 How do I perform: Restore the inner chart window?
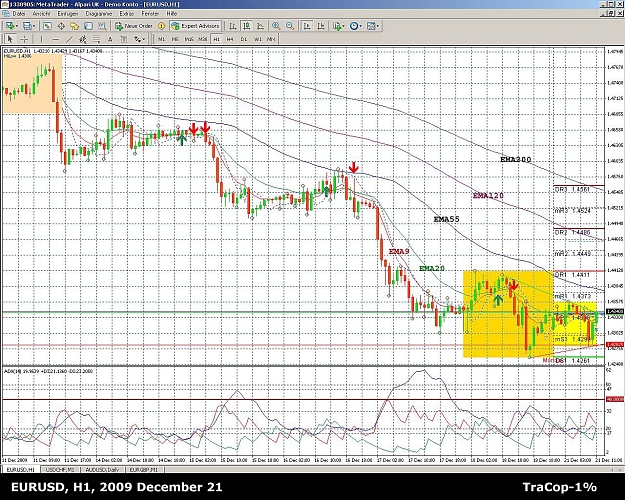pyautogui.click(x=610, y=14)
